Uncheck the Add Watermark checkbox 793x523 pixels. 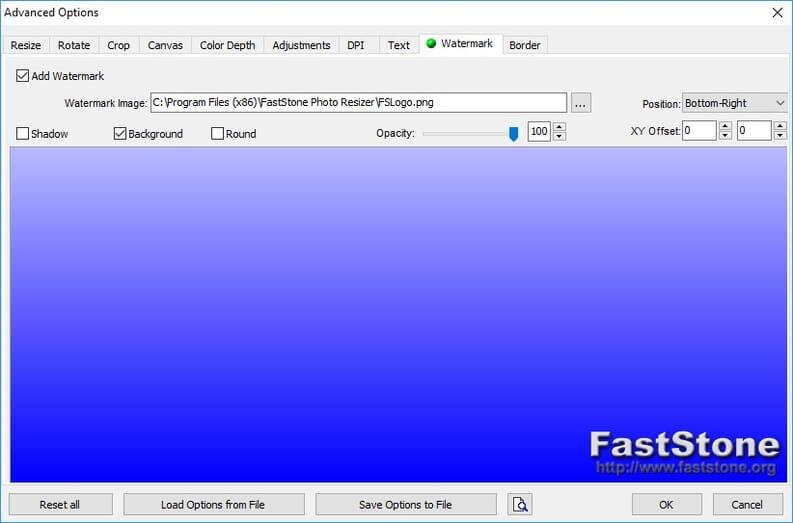(22, 76)
